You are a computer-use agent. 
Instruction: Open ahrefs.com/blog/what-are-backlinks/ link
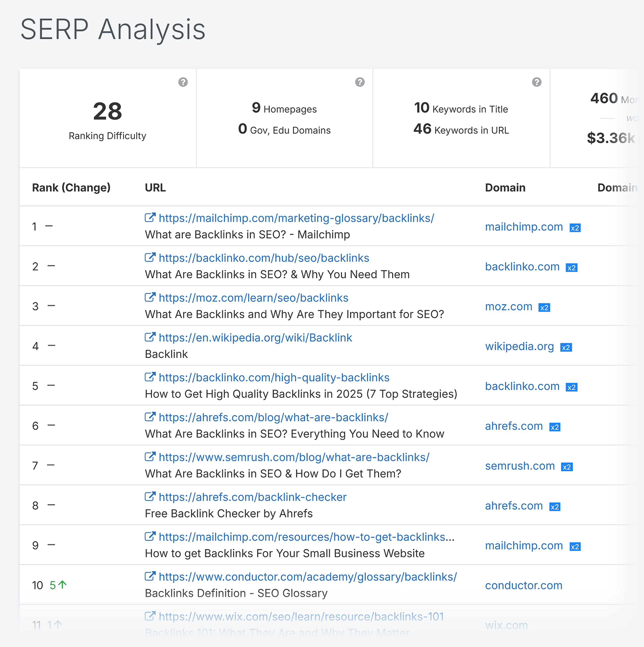(x=274, y=418)
